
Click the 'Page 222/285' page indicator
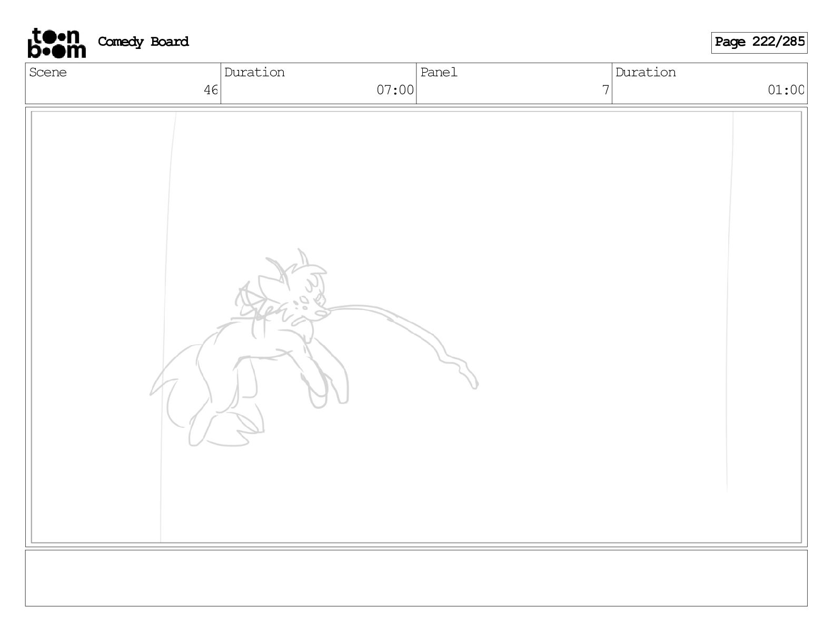click(759, 42)
